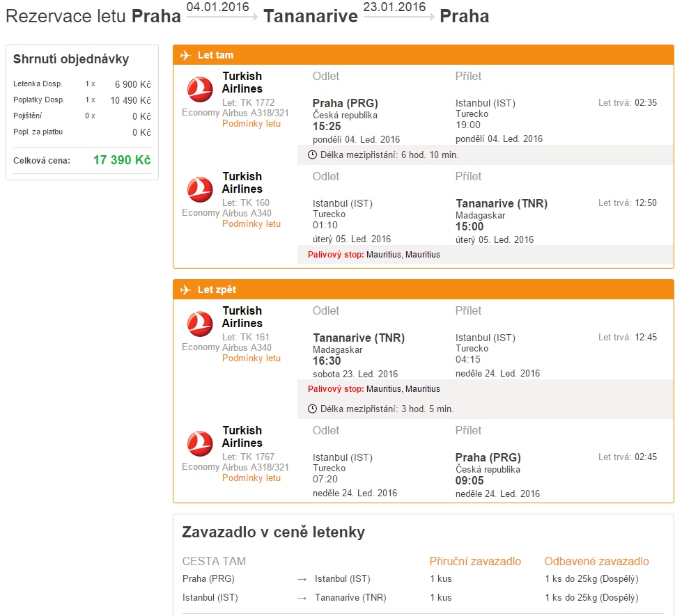675x616 pixels.
Task: Click the Let zpět section header
Action: 423,290
